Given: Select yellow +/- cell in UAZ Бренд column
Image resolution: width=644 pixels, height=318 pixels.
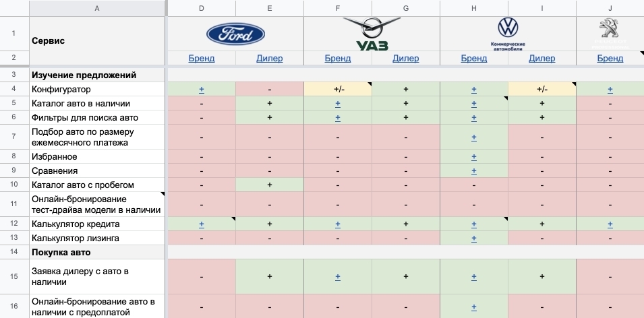Looking at the screenshot, I should (338, 90).
